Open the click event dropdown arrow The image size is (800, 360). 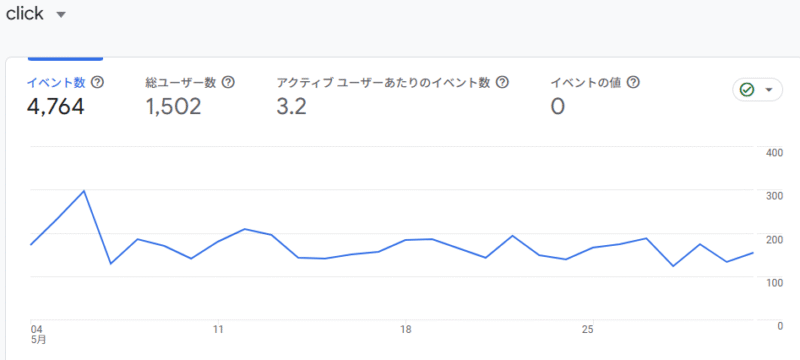[61, 15]
